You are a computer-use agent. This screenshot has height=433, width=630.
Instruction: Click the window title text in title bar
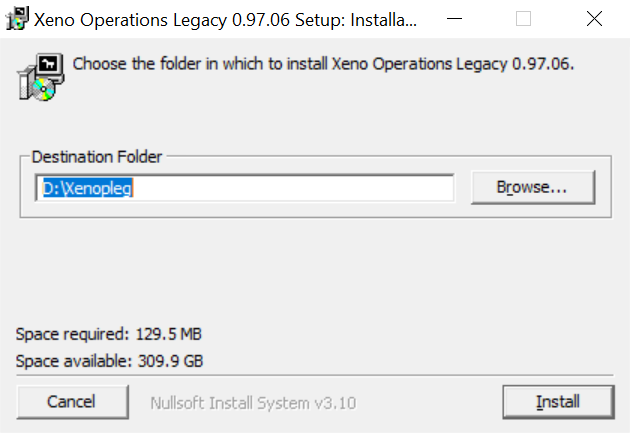[225, 20]
